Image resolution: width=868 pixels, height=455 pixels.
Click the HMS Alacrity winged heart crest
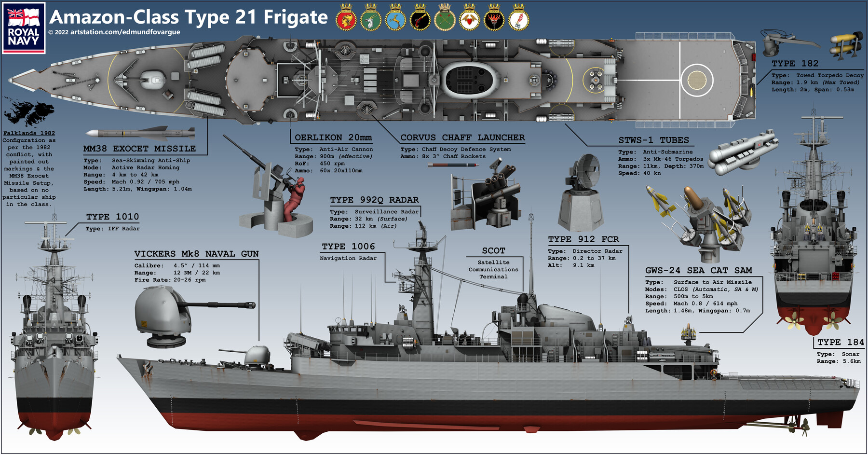click(469, 19)
